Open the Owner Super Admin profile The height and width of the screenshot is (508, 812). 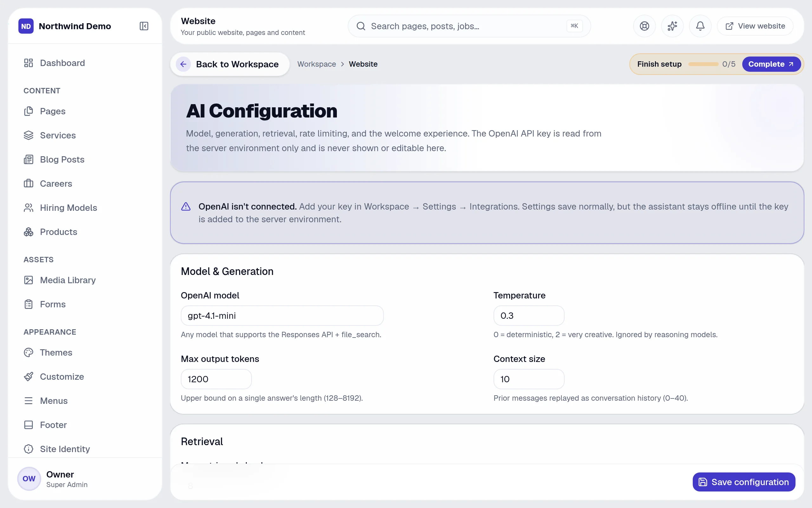pos(85,479)
